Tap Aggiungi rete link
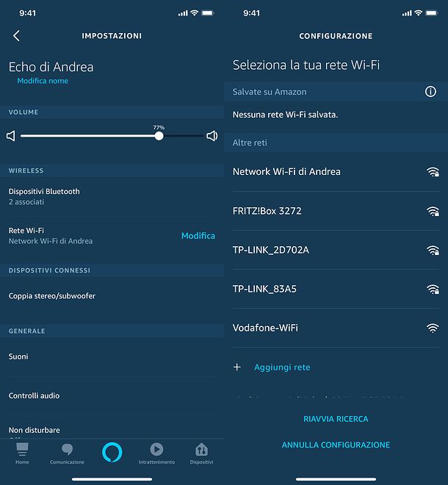448x485 pixels. [282, 367]
